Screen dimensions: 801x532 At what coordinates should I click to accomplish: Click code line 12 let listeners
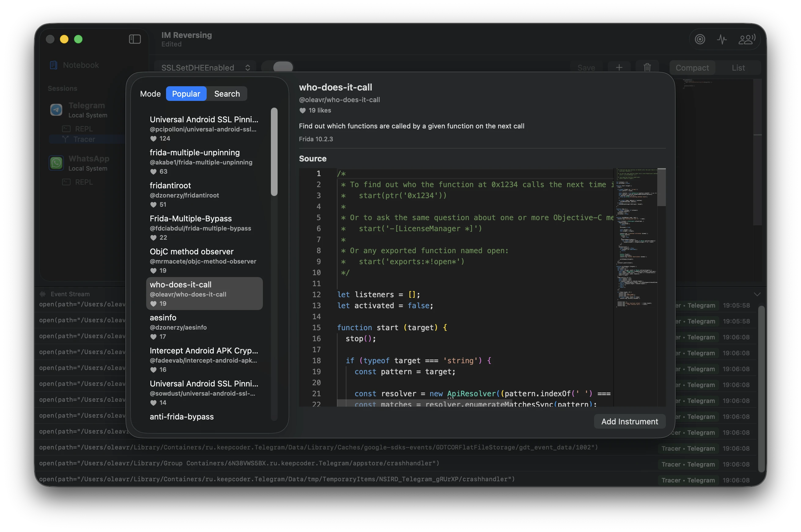[x=378, y=294]
